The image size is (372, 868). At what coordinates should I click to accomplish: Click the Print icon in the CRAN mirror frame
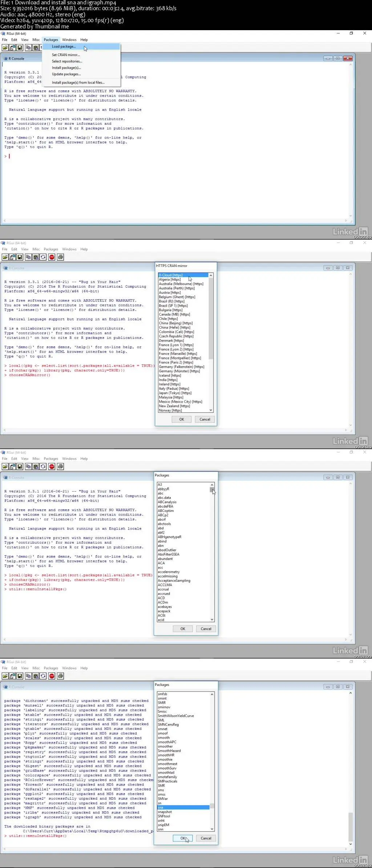coord(60,257)
